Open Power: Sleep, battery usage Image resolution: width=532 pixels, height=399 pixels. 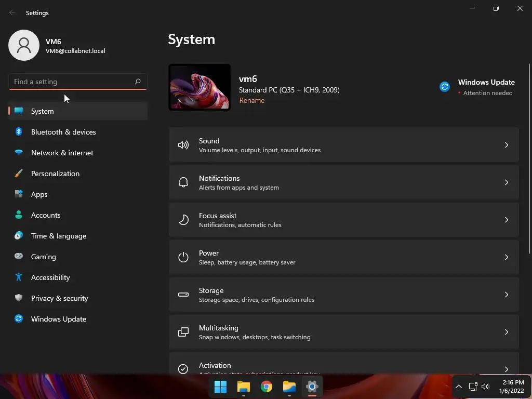(344, 257)
